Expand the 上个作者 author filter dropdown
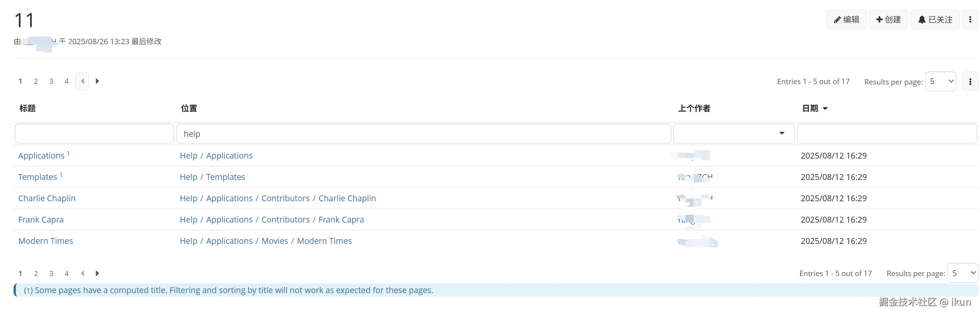The width and height of the screenshot is (980, 316). point(782,133)
